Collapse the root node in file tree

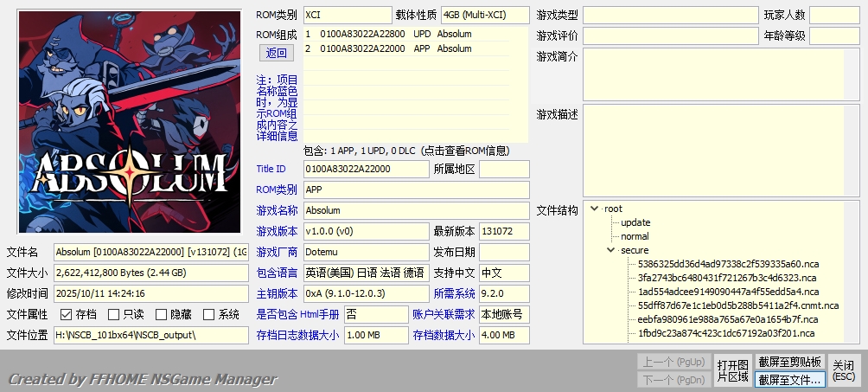tap(596, 209)
